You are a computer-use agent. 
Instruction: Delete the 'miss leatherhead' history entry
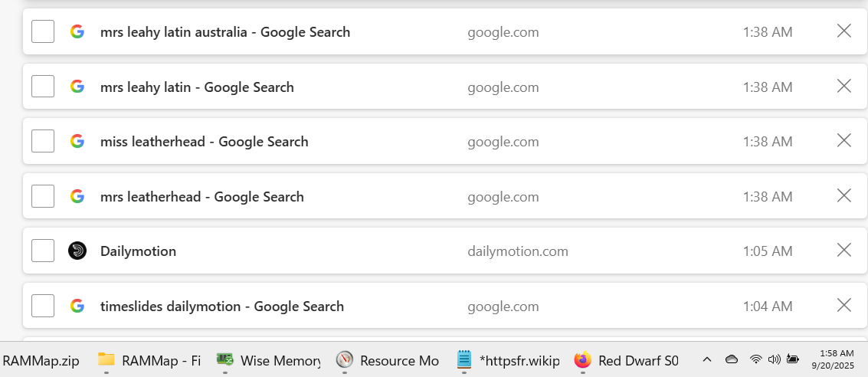(x=843, y=141)
